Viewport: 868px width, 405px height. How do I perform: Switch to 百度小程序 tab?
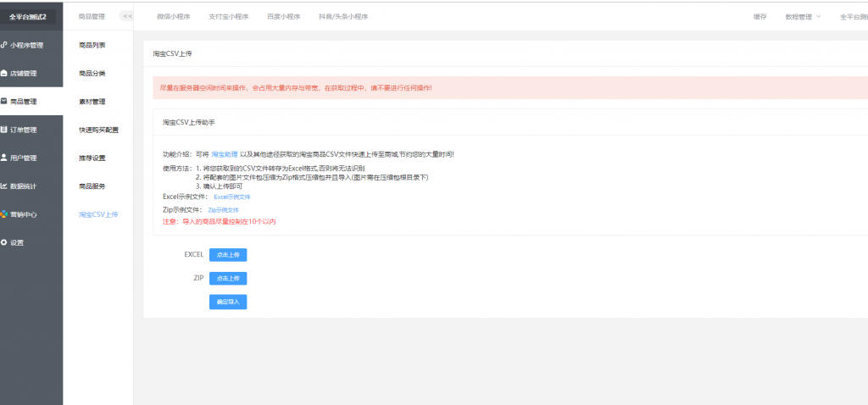(x=283, y=17)
